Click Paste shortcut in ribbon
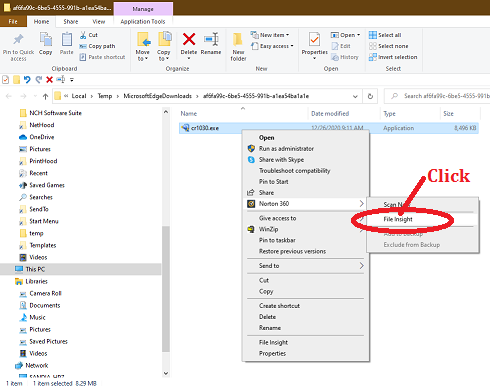Image resolution: width=490 pixels, height=387 pixels. coord(102,57)
